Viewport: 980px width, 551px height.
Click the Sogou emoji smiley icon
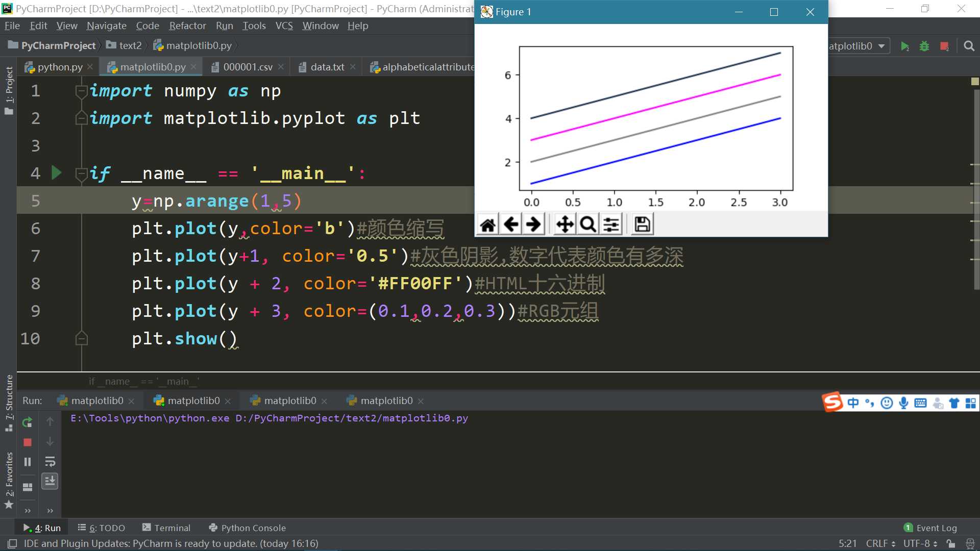887,403
